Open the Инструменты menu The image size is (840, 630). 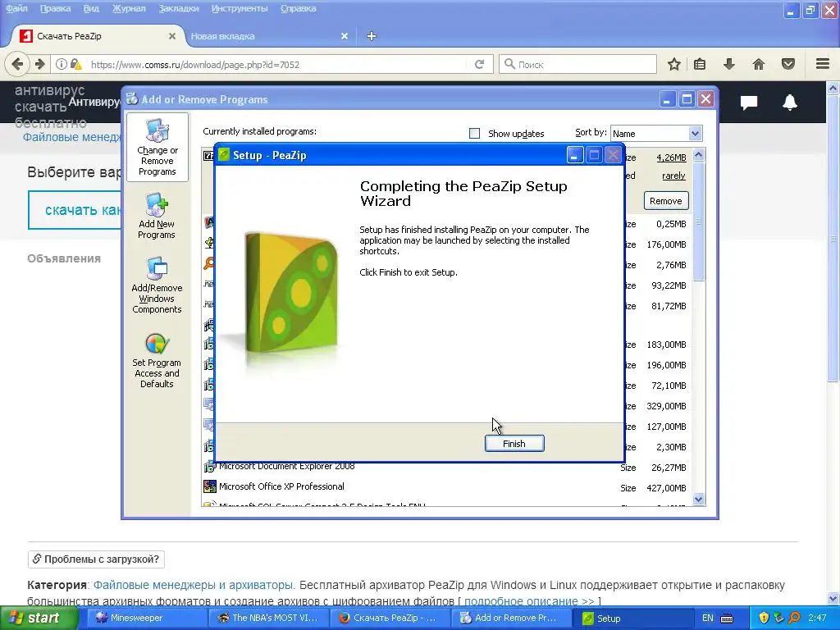pyautogui.click(x=240, y=8)
